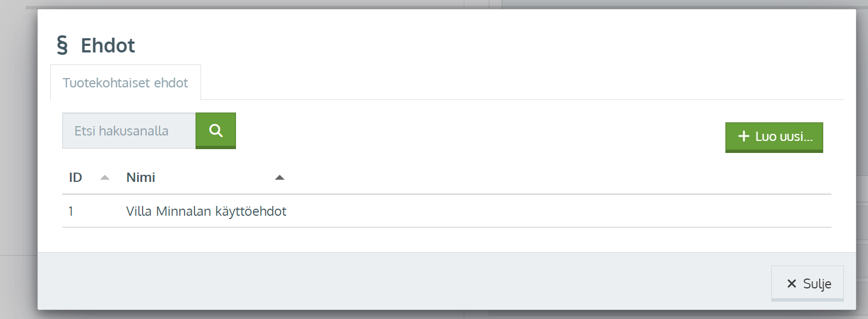Close the dialog with Sulje
Screen dimensions: 868x319
(807, 283)
